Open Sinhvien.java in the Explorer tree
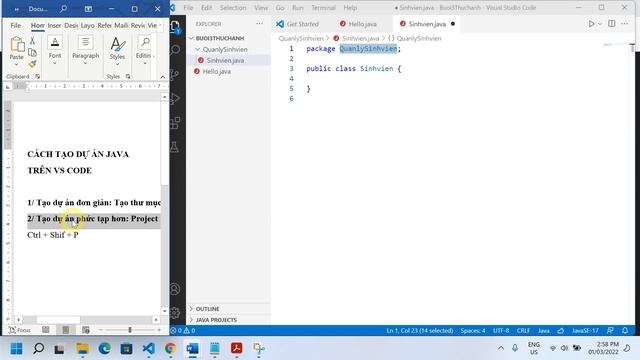Viewport: 640px width, 360px height. (x=228, y=60)
